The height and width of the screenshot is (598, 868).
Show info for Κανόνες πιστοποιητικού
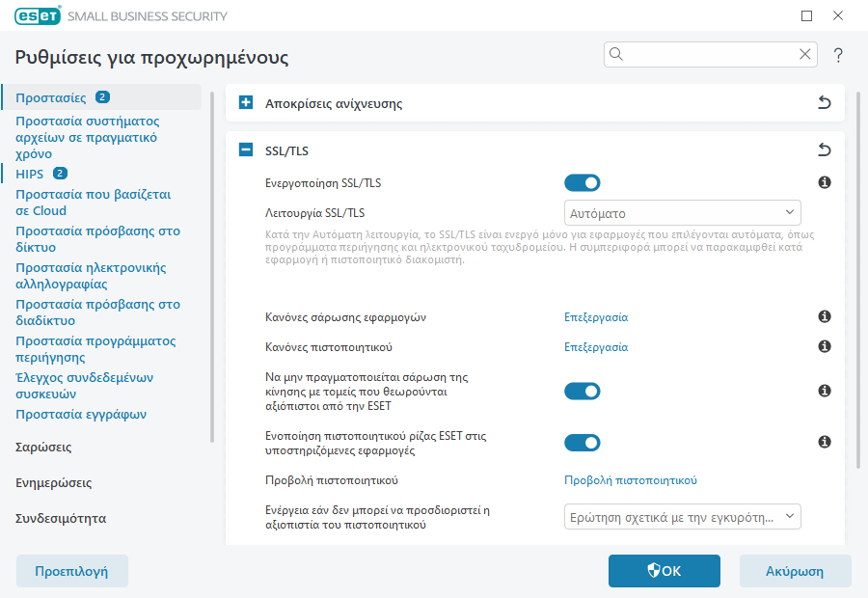click(824, 345)
